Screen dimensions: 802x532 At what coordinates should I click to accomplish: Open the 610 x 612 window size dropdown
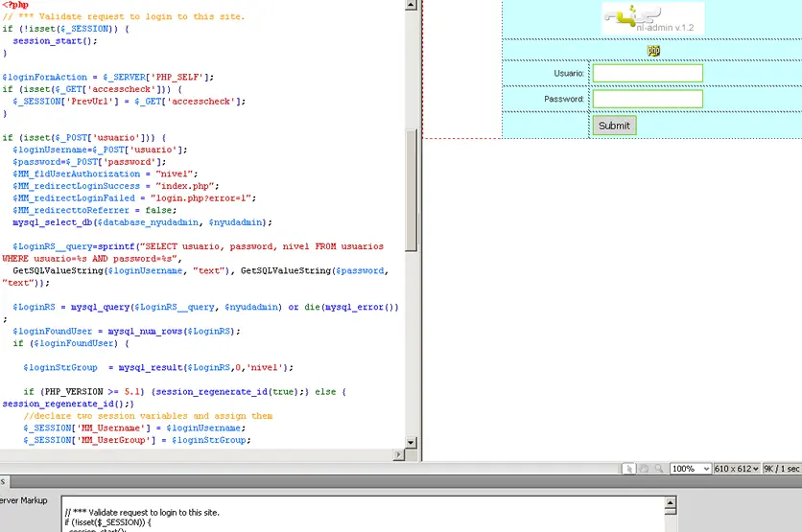(x=738, y=469)
